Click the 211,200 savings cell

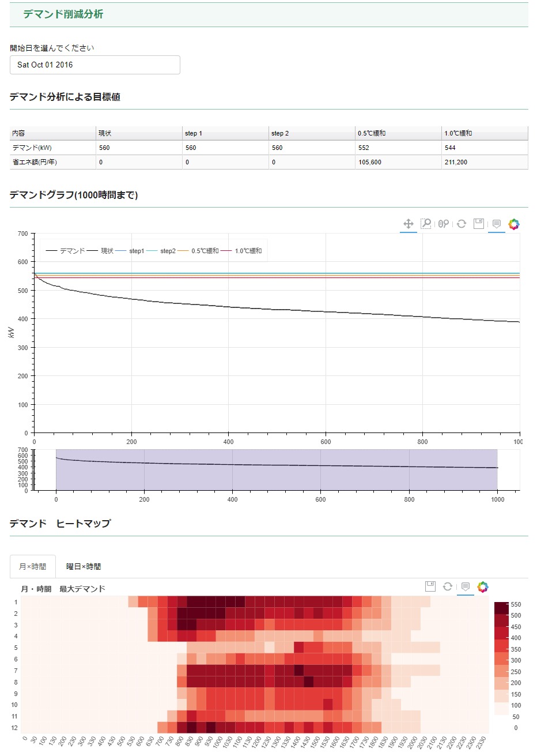[x=485, y=162]
